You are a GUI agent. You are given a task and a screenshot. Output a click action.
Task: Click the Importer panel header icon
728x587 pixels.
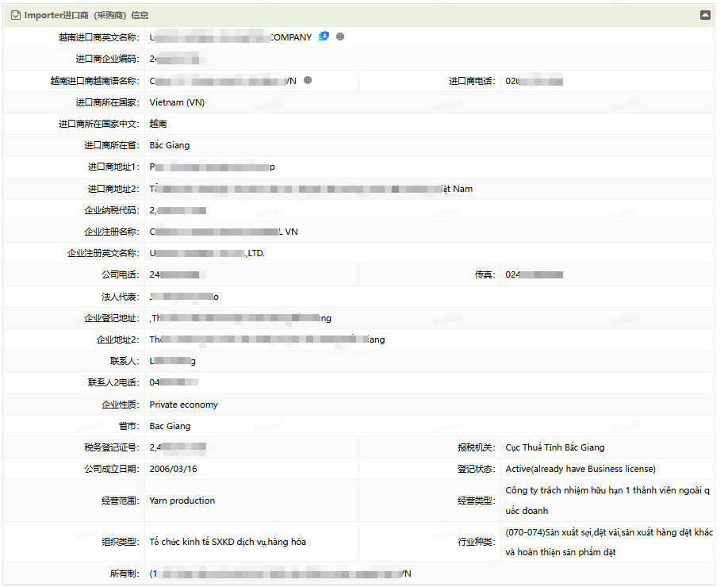pos(16,15)
